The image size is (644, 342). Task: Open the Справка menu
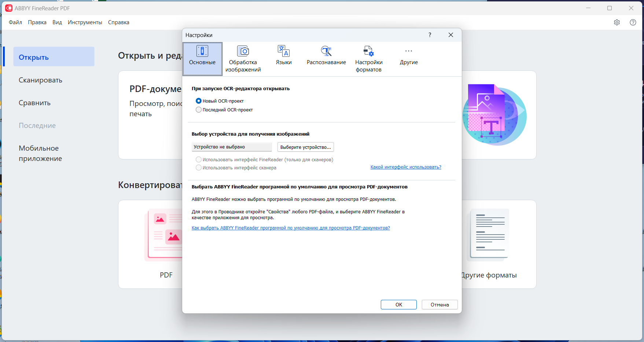tap(118, 22)
